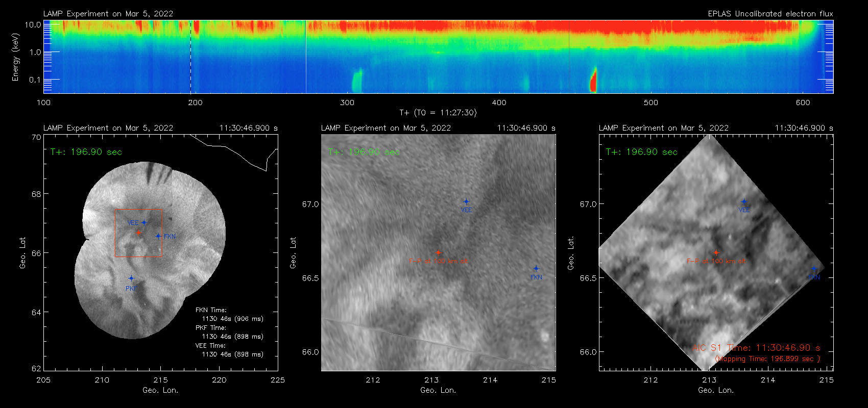Click the green 'T+: 196.90 sec' label in the diamond panel
Screen dimensions: 868x408
642,152
